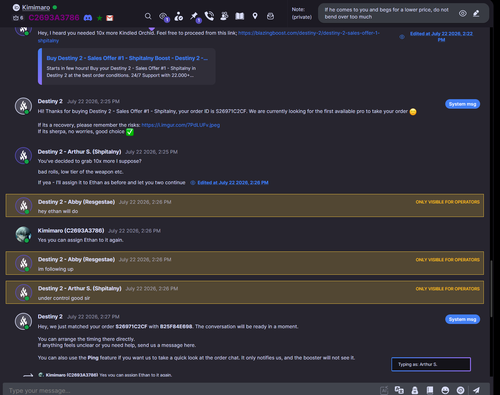Click 'Yes you can assign Ethan to it again.' message
500x395 pixels.
point(80,240)
